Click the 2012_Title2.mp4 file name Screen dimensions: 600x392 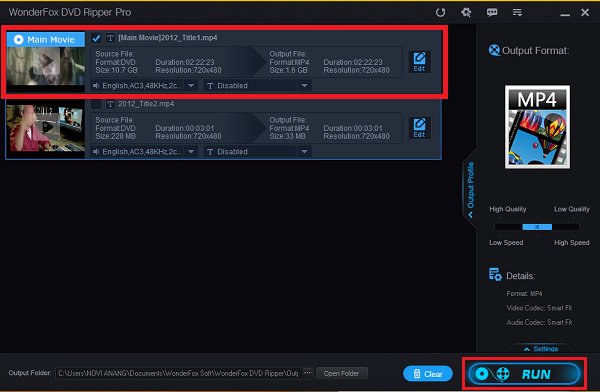tap(146, 104)
